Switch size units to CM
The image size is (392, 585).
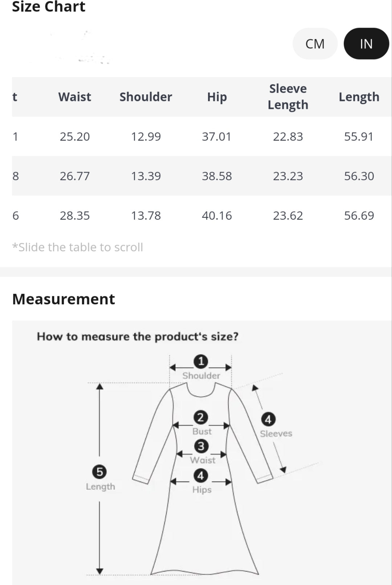315,44
